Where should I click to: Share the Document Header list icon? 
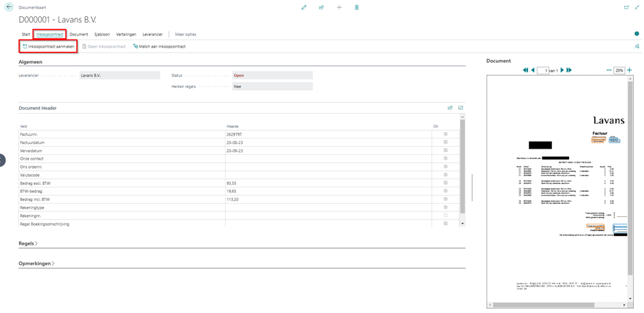click(x=450, y=108)
